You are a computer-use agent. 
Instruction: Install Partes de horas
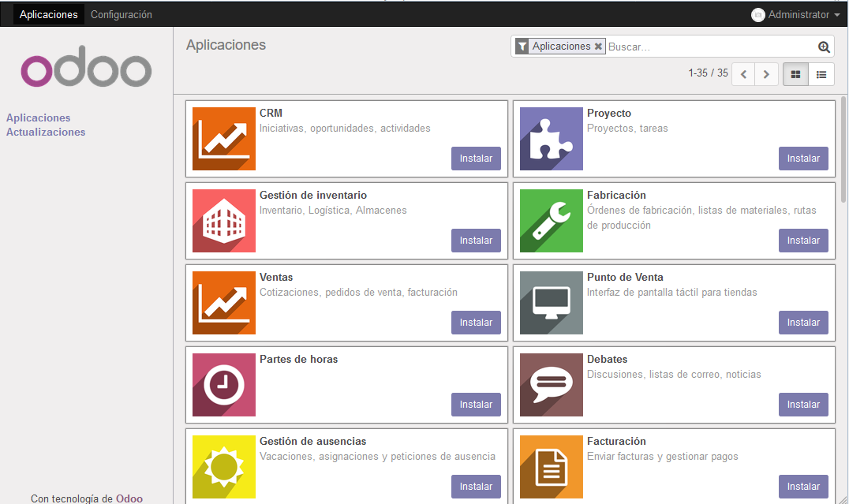click(x=476, y=405)
